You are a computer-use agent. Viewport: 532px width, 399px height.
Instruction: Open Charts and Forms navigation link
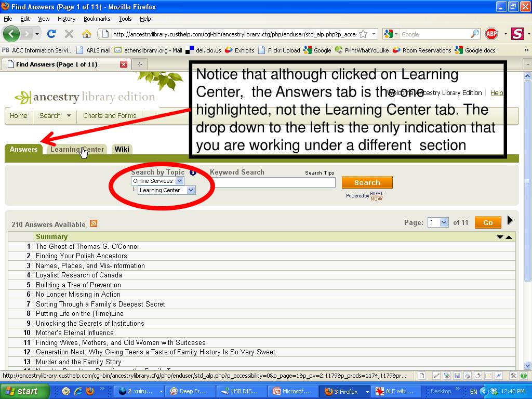tap(110, 116)
